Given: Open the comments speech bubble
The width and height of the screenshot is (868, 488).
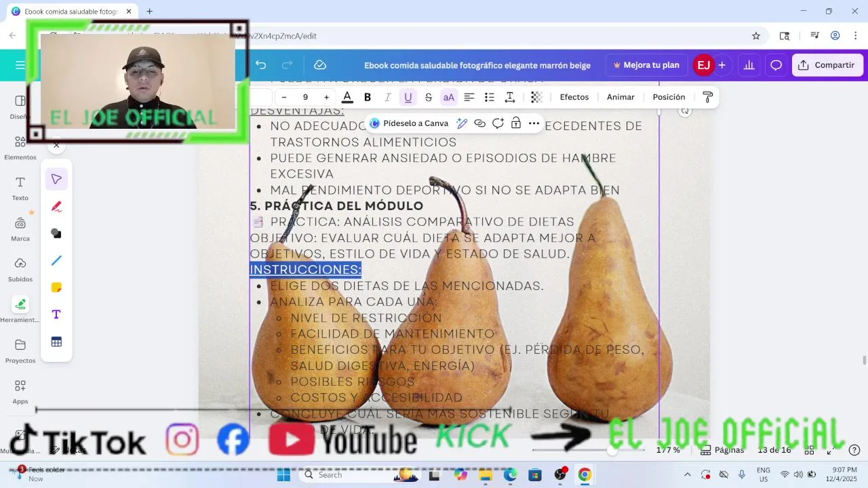Looking at the screenshot, I should pos(776,65).
